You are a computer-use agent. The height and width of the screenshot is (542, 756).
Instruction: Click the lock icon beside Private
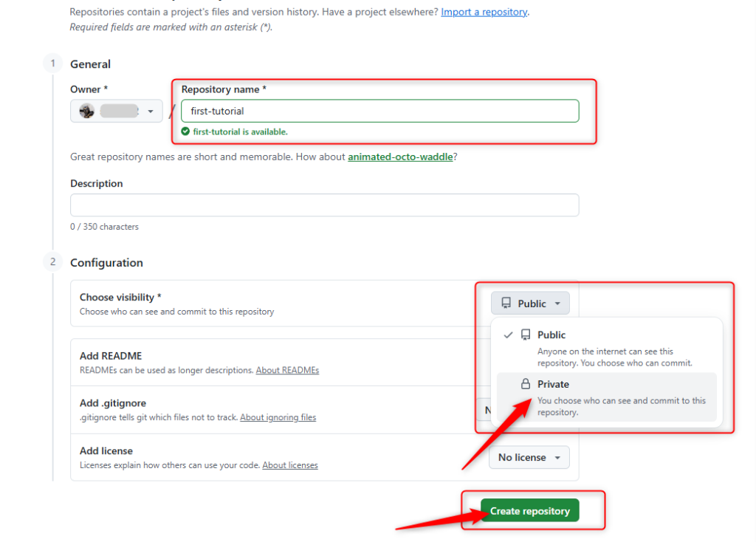coord(526,384)
